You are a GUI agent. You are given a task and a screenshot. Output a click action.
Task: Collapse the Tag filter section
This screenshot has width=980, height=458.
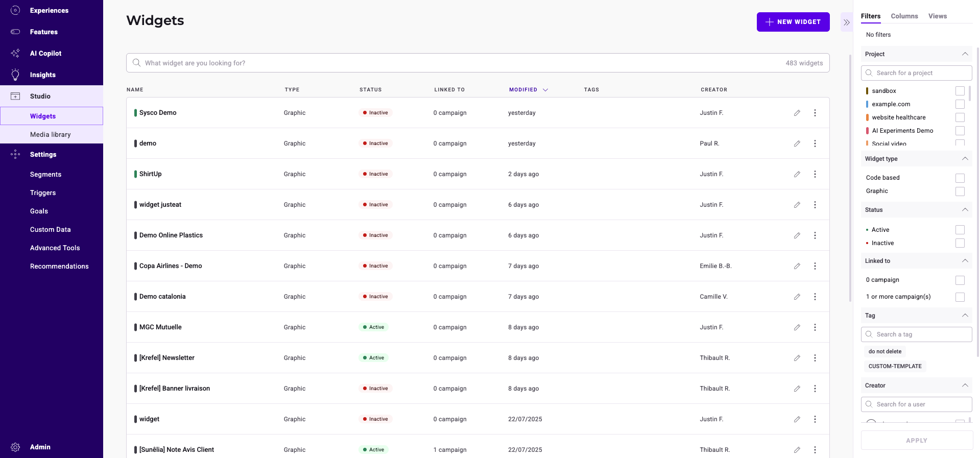(965, 316)
